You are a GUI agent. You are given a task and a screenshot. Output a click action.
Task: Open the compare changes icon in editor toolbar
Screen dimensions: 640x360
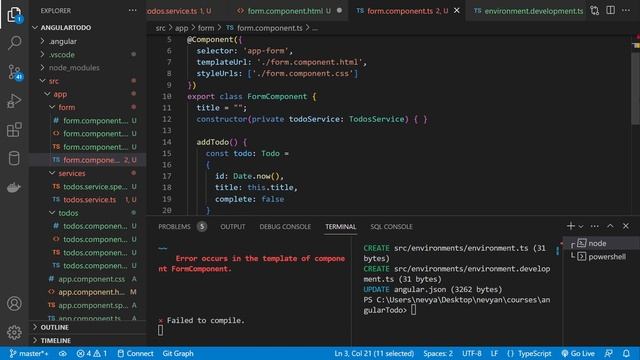595,11
